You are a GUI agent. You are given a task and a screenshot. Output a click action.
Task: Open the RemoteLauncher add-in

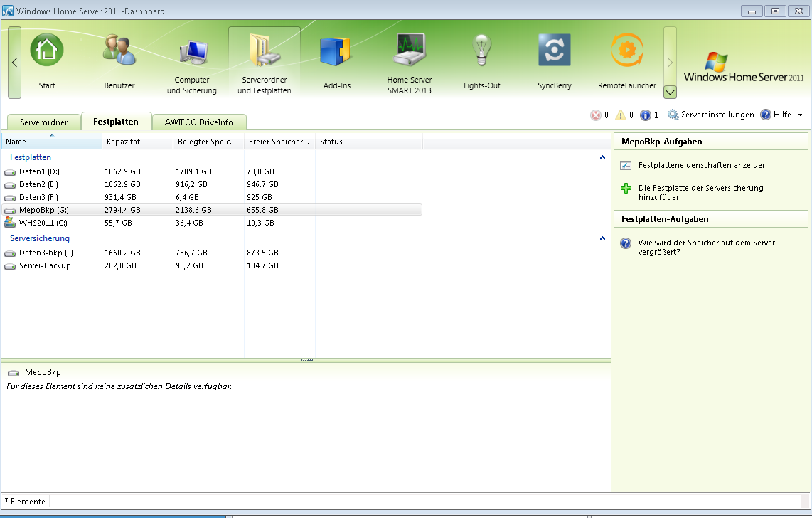coord(626,50)
